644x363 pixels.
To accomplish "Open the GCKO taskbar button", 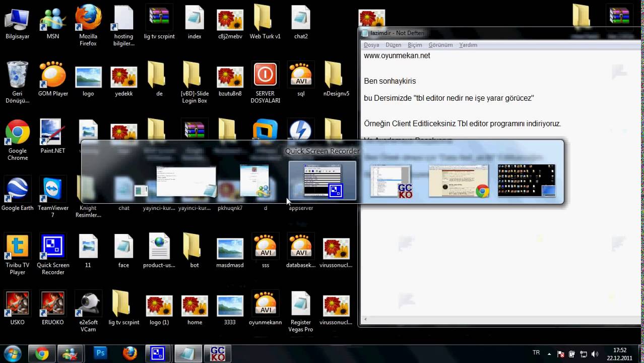I will (x=218, y=354).
